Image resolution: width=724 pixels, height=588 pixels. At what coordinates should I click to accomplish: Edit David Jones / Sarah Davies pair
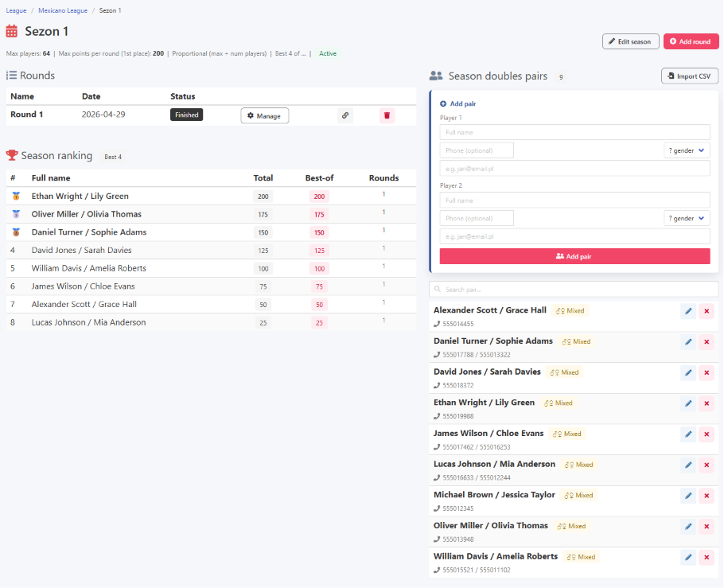[x=688, y=372]
